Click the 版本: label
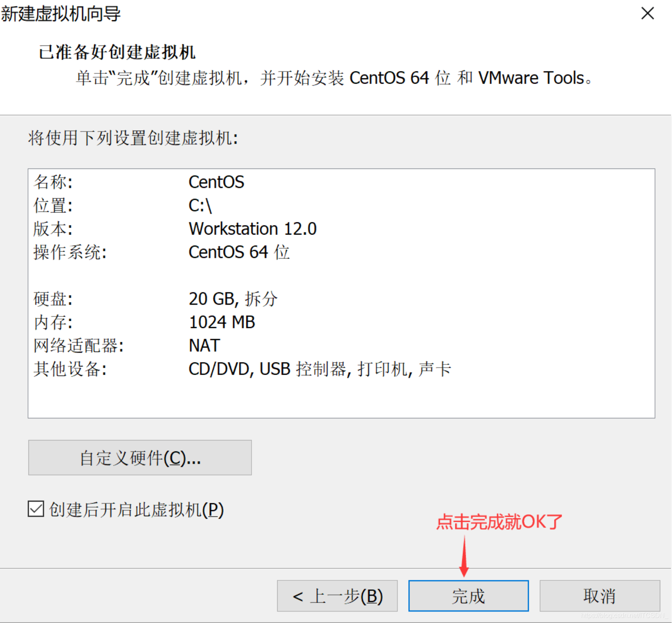The height and width of the screenshot is (623, 672). tap(53, 229)
